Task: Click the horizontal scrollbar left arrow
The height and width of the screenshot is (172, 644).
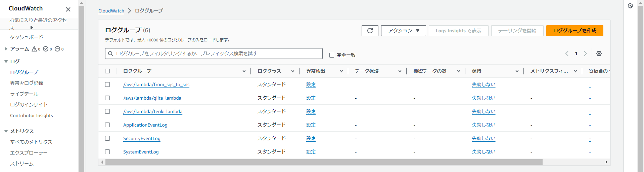Action: point(102,162)
